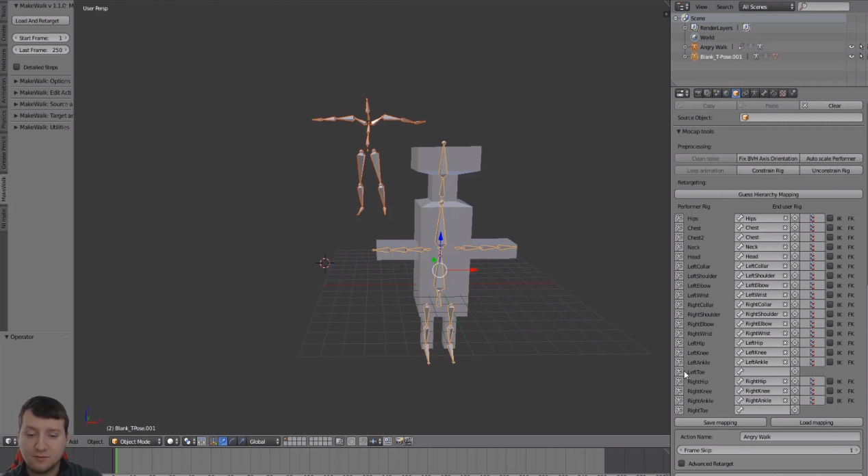
Task: Click the twist-bone icon in Neck row
Action: pyautogui.click(x=812, y=247)
